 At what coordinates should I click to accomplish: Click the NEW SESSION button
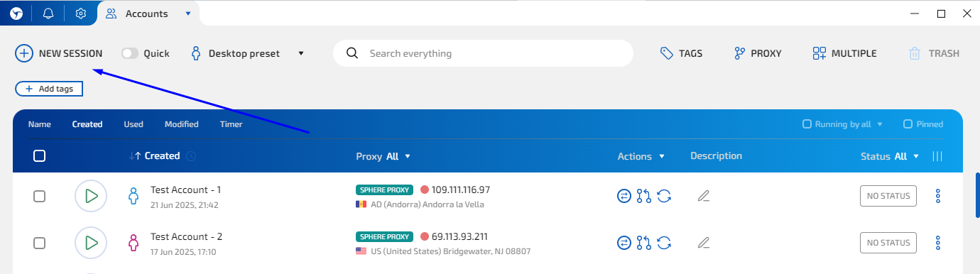tap(59, 53)
